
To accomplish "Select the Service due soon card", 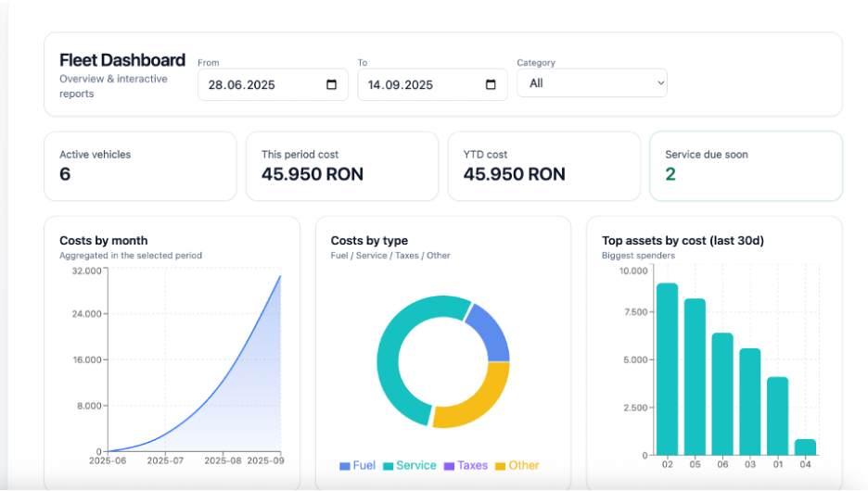I will 746,166.
